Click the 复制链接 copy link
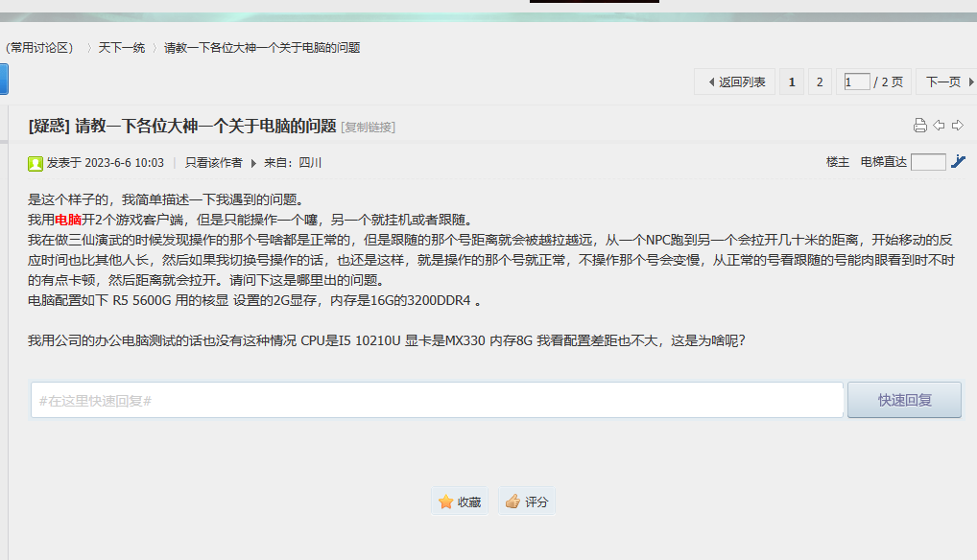This screenshot has height=560, width=977. pos(369,128)
